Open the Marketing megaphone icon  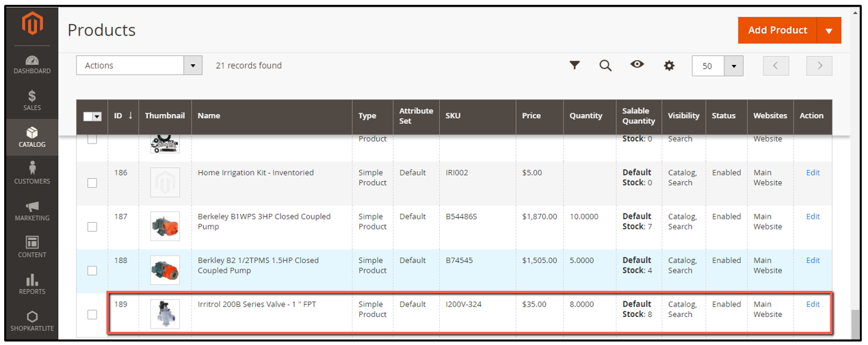coord(32,206)
